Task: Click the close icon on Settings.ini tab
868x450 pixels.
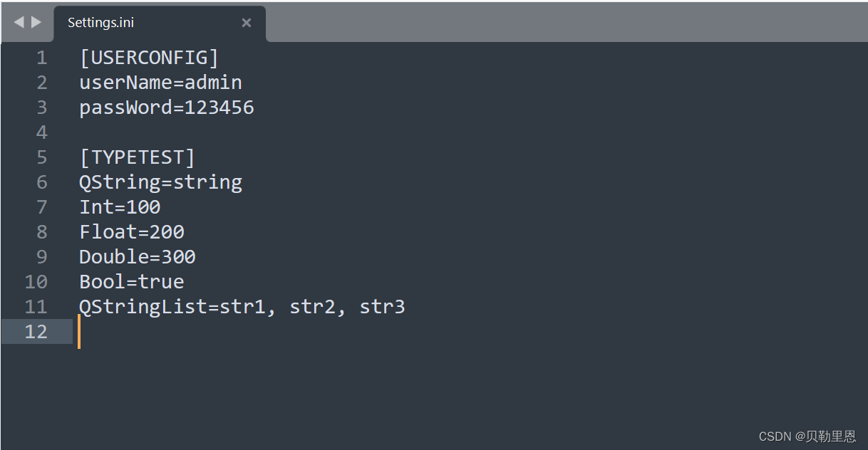Action: (246, 23)
